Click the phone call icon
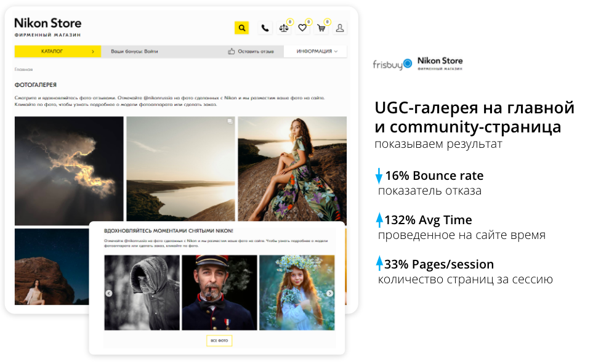The width and height of the screenshot is (601, 364). coord(265,28)
